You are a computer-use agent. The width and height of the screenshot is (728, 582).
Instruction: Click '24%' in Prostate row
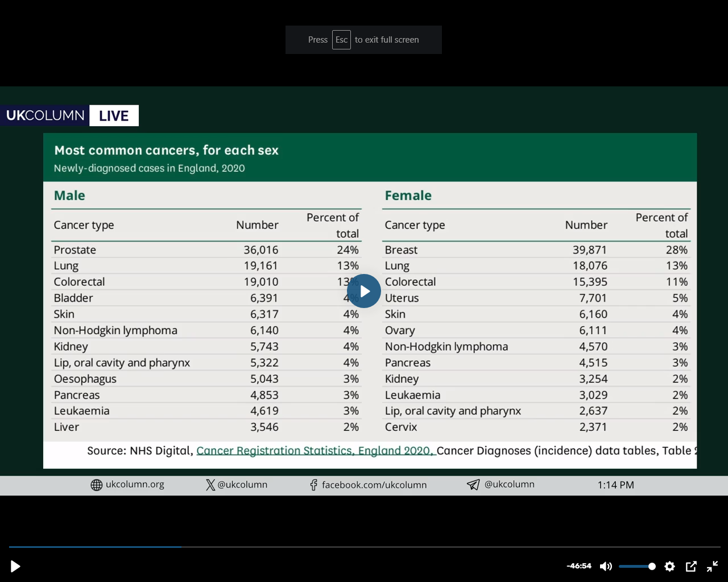[x=348, y=250]
